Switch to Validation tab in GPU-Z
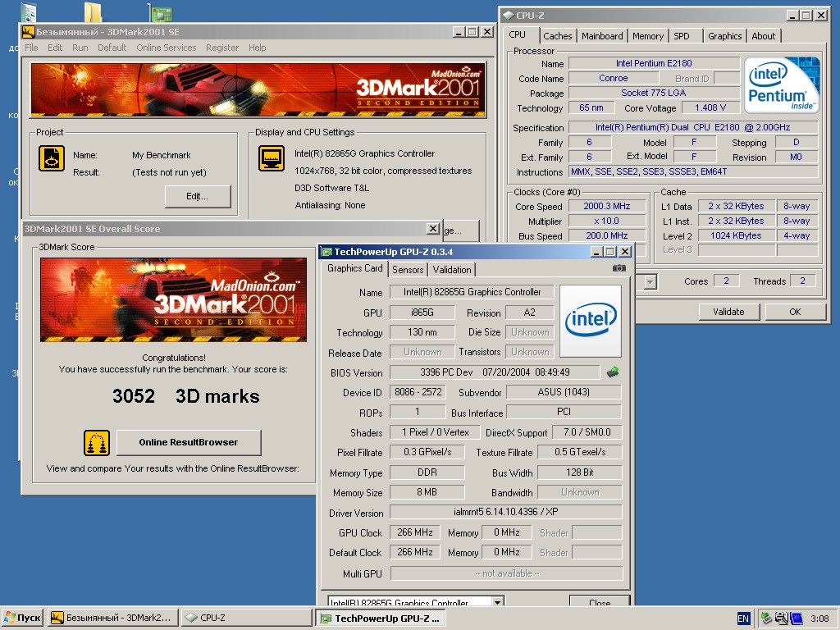 (x=452, y=269)
